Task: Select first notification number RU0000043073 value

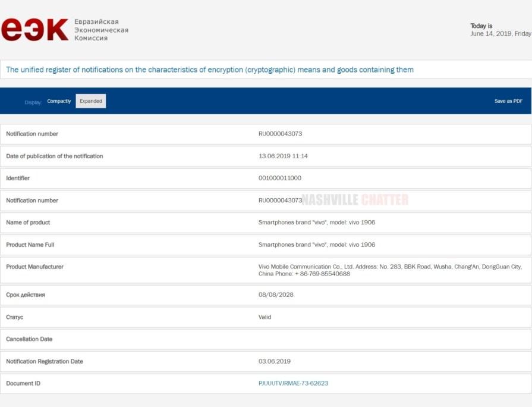Action: pos(280,134)
